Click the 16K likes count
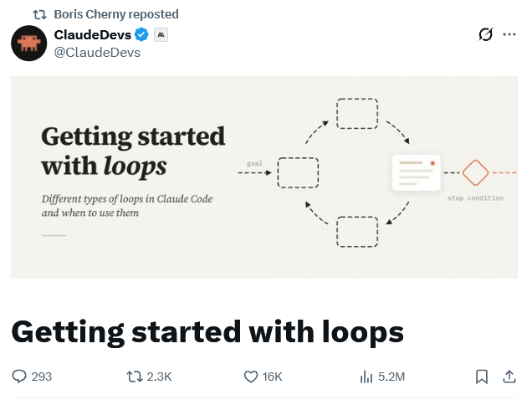Image resolution: width=532 pixels, height=405 pixels. pyautogui.click(x=272, y=377)
